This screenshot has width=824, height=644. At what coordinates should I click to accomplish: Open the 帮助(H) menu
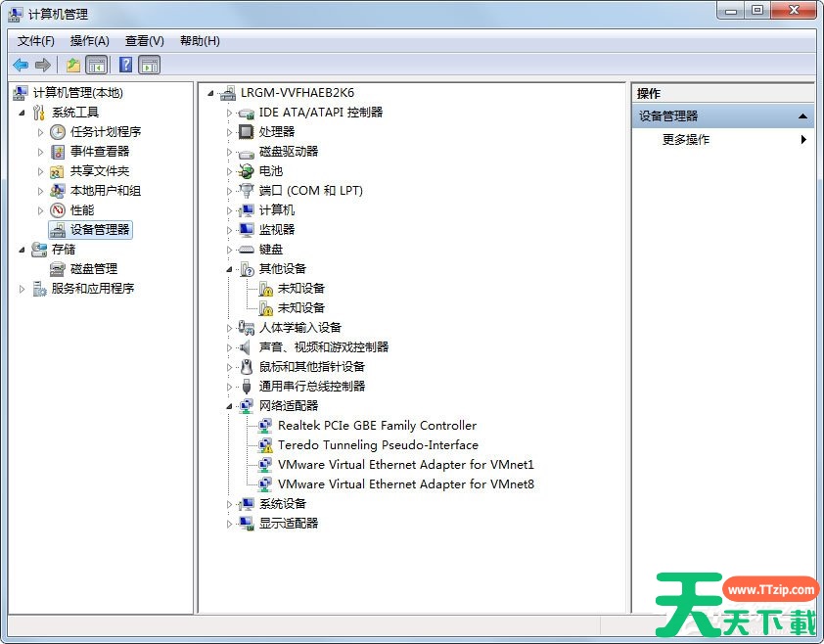(200, 41)
